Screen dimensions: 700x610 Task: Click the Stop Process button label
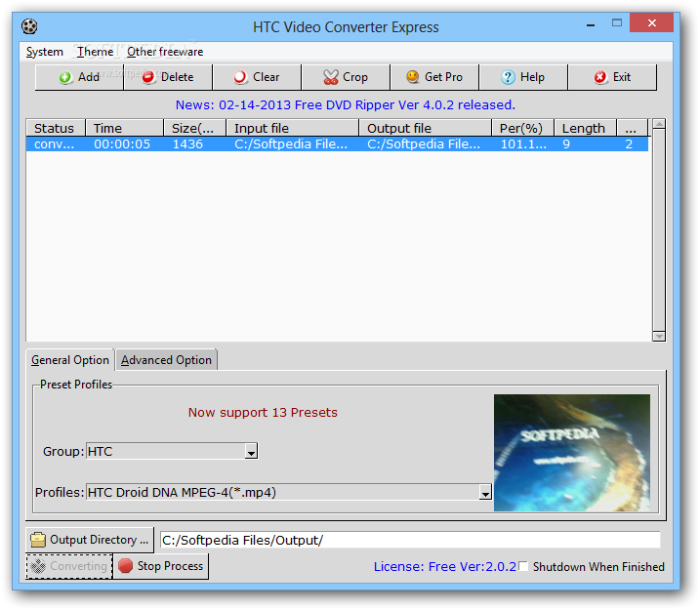click(170, 566)
